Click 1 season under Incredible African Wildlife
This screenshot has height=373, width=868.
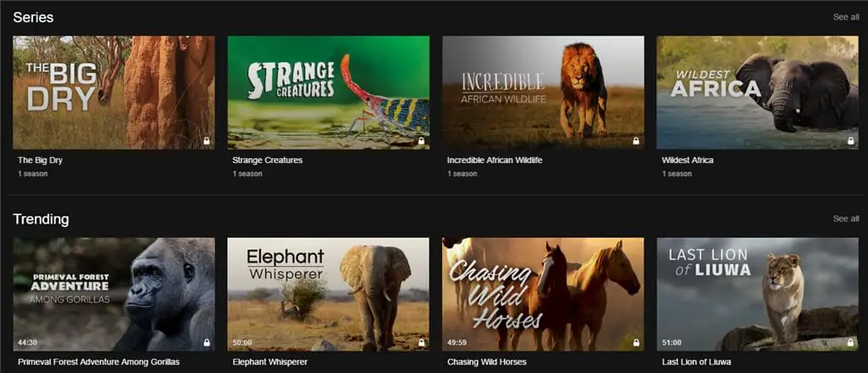[x=462, y=174]
